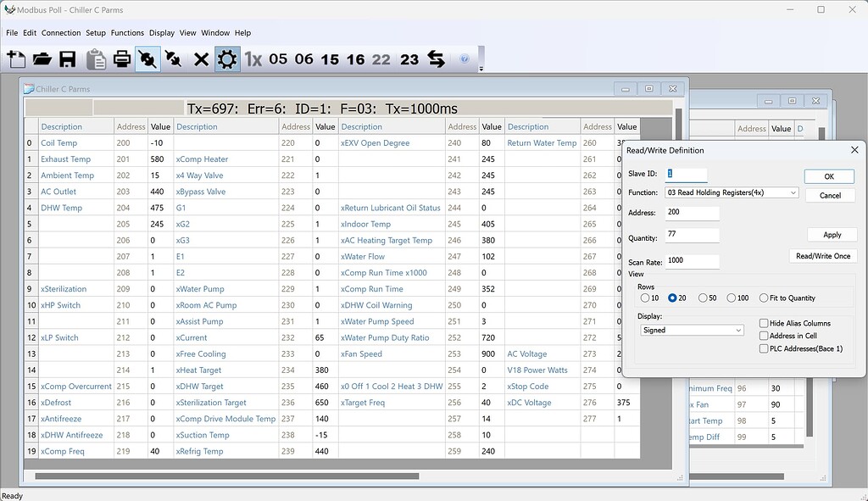Click the Slave ID input field
This screenshot has width=868, height=501.
686,175
